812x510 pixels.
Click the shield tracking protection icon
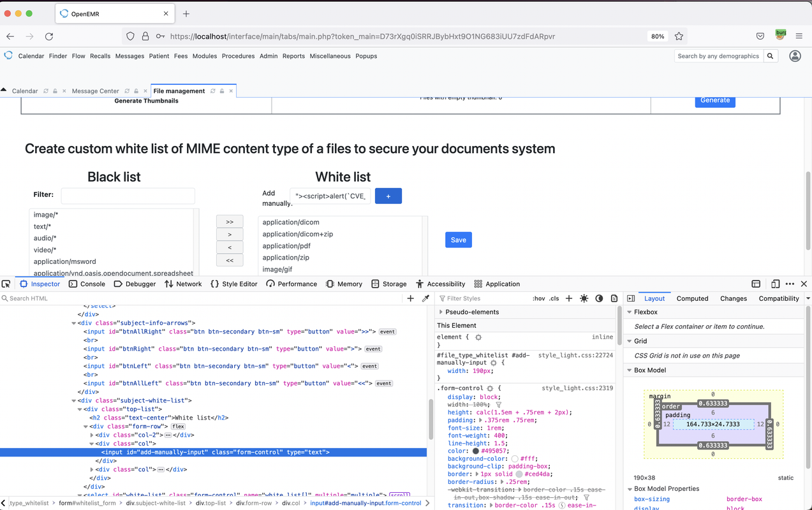pyautogui.click(x=130, y=36)
